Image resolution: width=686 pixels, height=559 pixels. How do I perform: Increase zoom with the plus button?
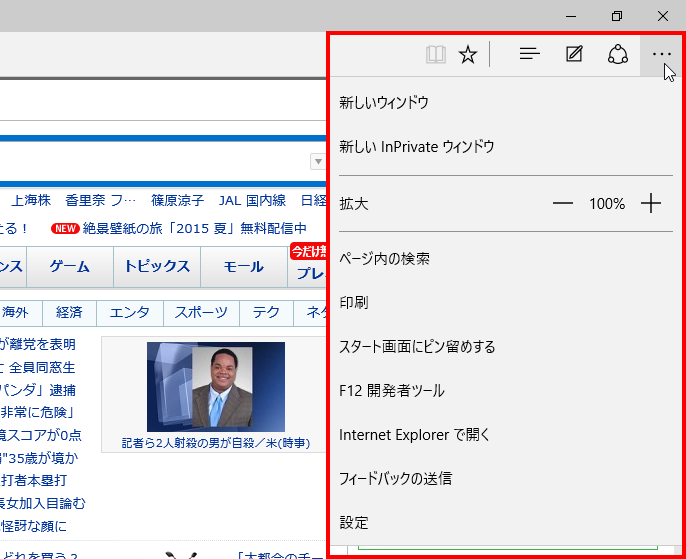(651, 204)
